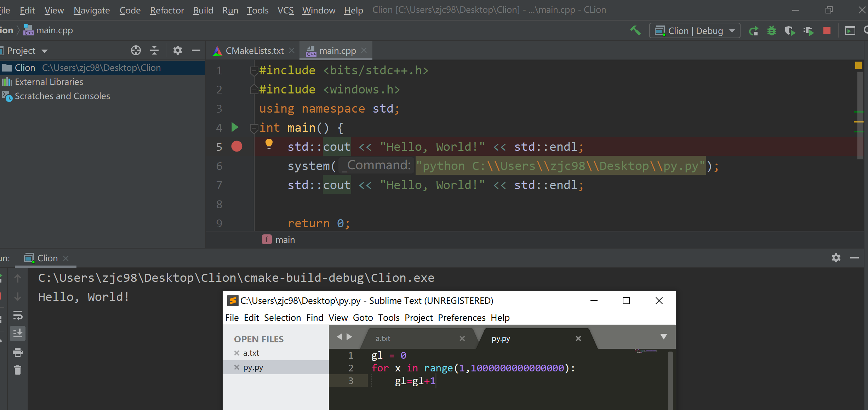Click the down arrow in Run panel
Screen dimensions: 868x410
click(x=18, y=297)
